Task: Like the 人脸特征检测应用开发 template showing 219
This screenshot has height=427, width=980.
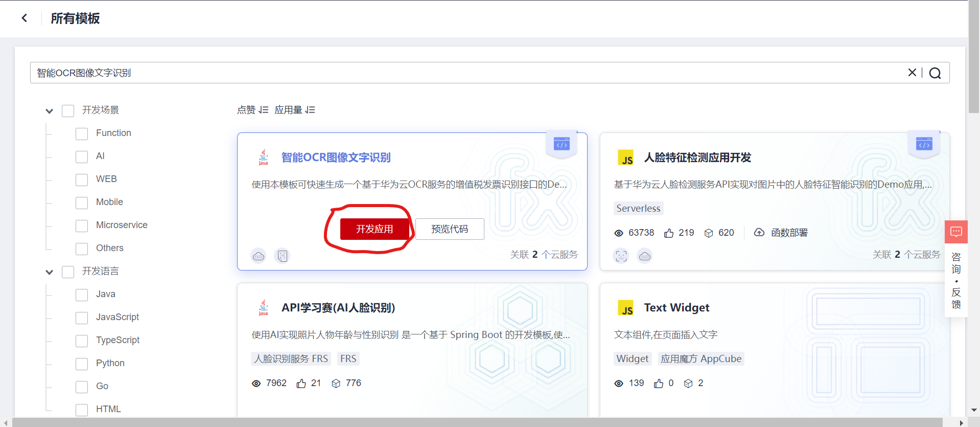Action: click(x=669, y=233)
